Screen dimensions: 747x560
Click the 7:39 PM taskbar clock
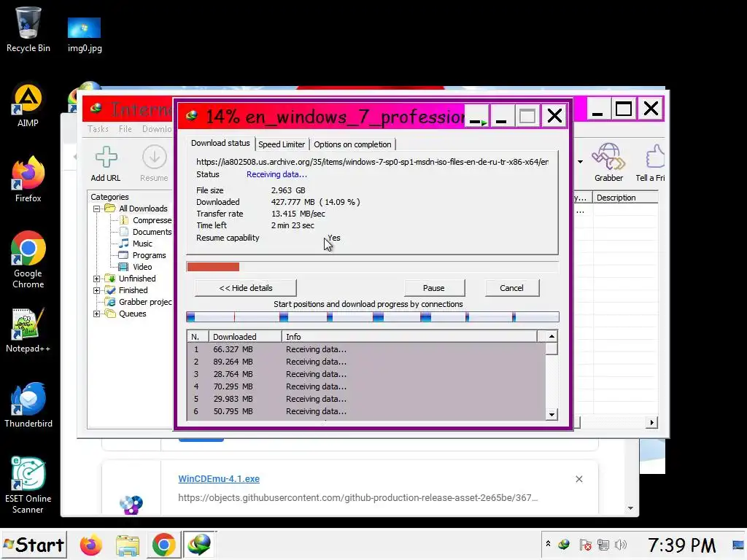pos(681,545)
